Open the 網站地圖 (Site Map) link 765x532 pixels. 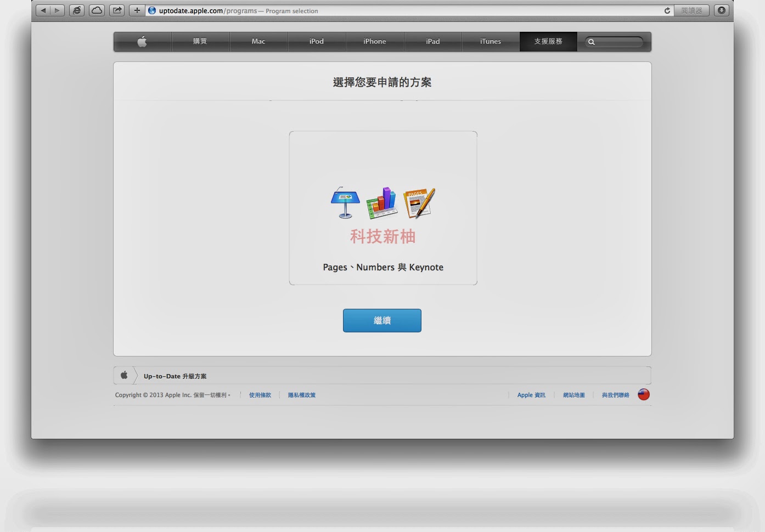574,395
